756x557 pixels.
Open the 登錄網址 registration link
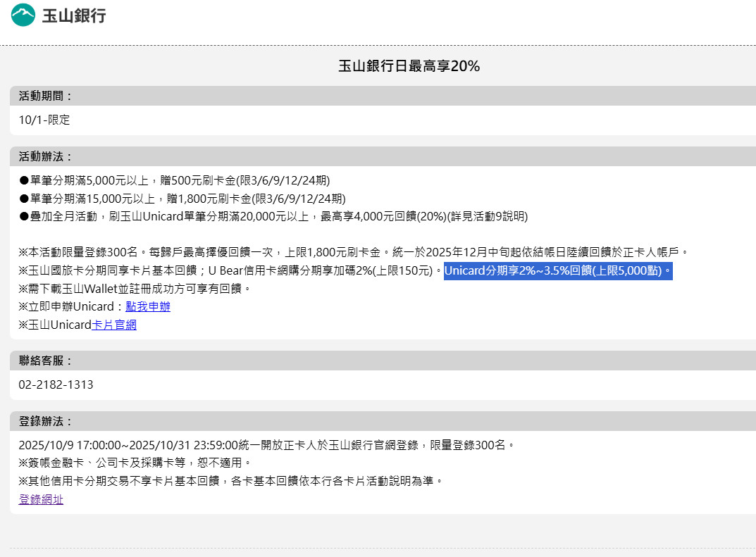[41, 499]
